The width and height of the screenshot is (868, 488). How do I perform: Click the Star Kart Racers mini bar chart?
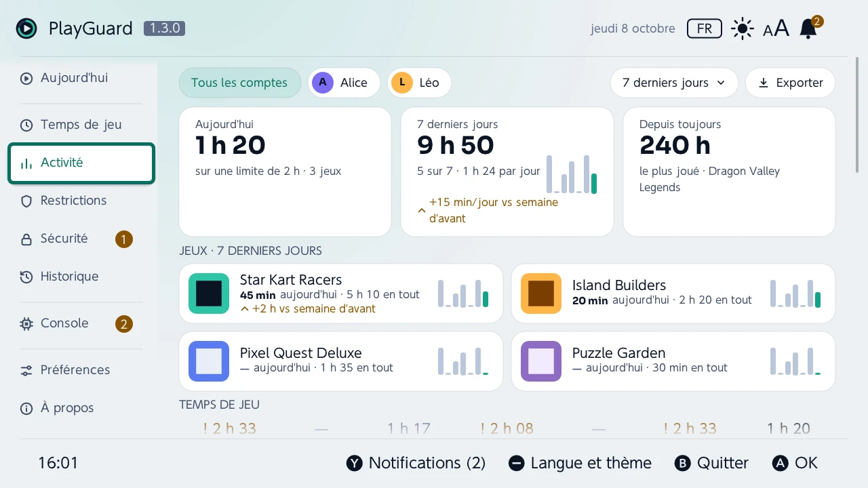[463, 293]
